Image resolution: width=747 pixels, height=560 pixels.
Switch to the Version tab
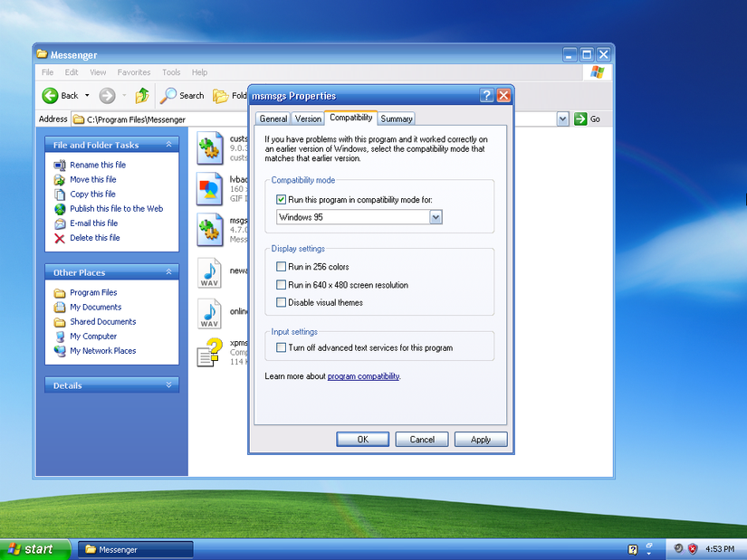(x=308, y=119)
